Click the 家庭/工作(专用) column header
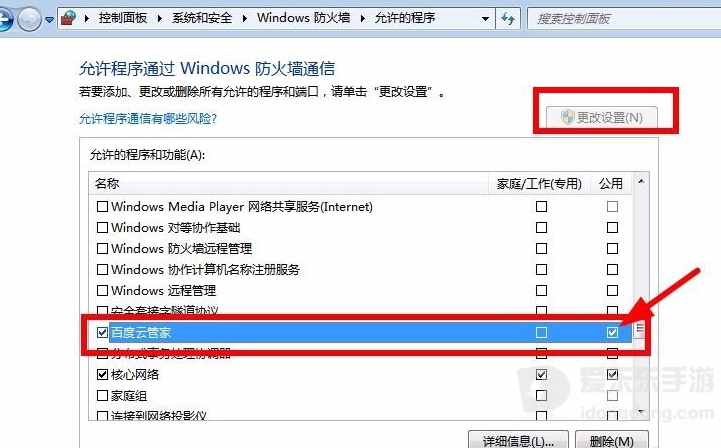This screenshot has width=721, height=448. (539, 184)
